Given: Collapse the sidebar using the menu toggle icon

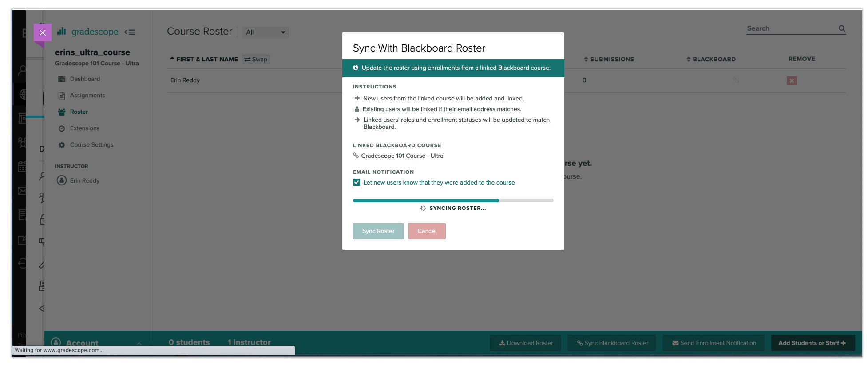Looking at the screenshot, I should click(x=130, y=32).
